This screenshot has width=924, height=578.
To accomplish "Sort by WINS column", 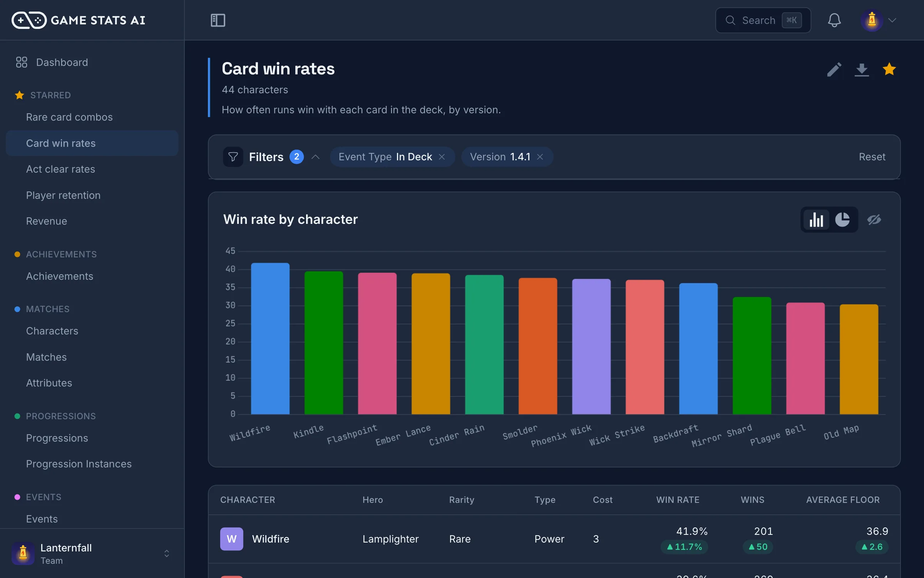I will (x=753, y=500).
